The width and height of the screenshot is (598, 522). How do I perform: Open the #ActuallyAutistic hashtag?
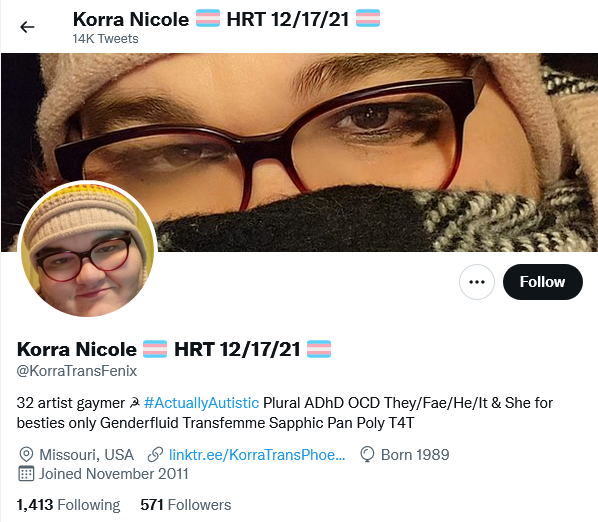coord(202,403)
